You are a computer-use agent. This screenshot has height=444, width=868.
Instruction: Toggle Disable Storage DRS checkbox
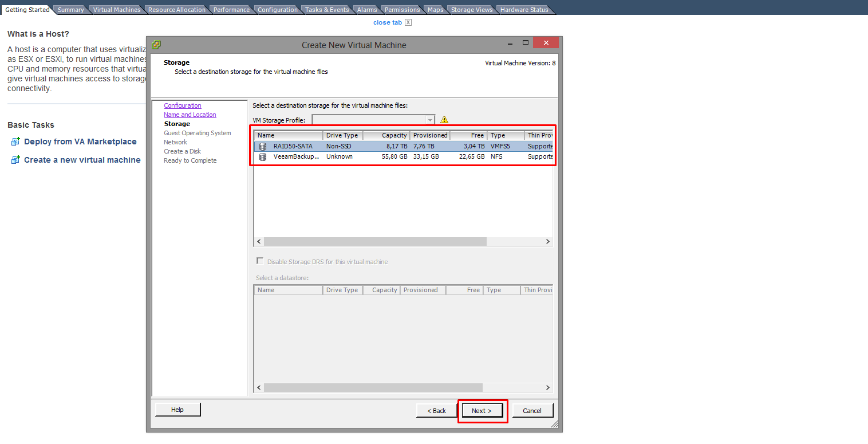[261, 261]
